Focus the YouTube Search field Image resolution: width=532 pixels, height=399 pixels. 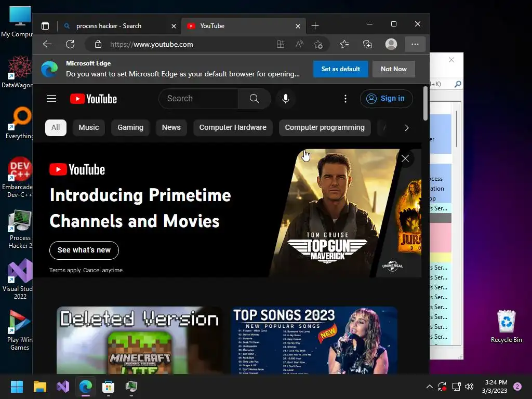click(198, 99)
